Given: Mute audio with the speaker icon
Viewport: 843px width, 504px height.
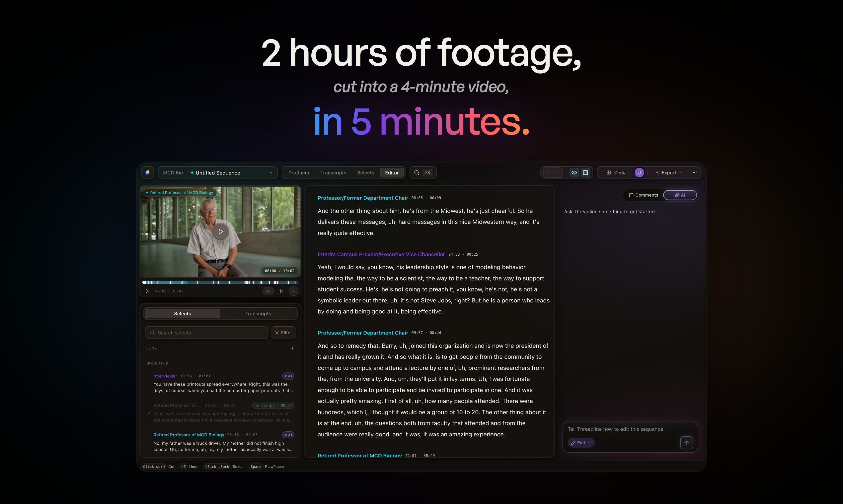Looking at the screenshot, I should [x=281, y=291].
